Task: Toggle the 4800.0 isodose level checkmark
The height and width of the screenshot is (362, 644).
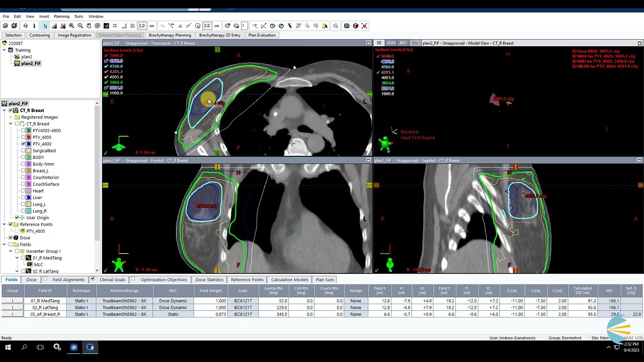Action: tap(106, 61)
